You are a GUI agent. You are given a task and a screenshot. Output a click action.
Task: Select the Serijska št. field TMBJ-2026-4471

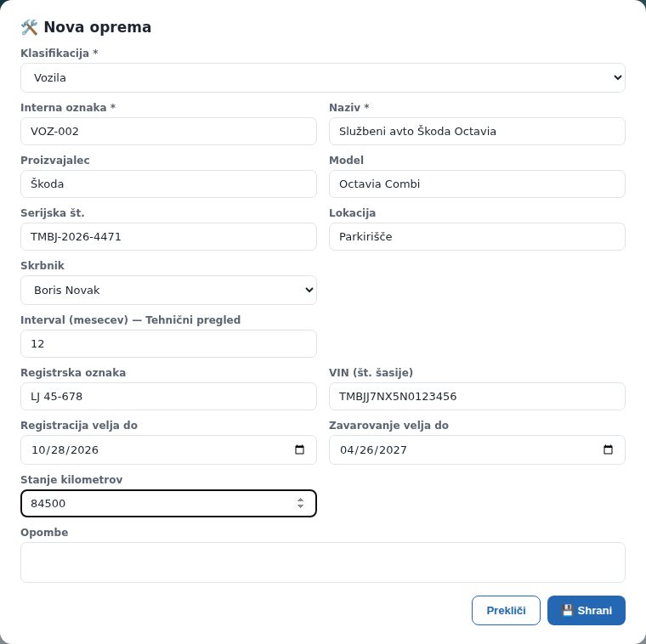(x=168, y=237)
